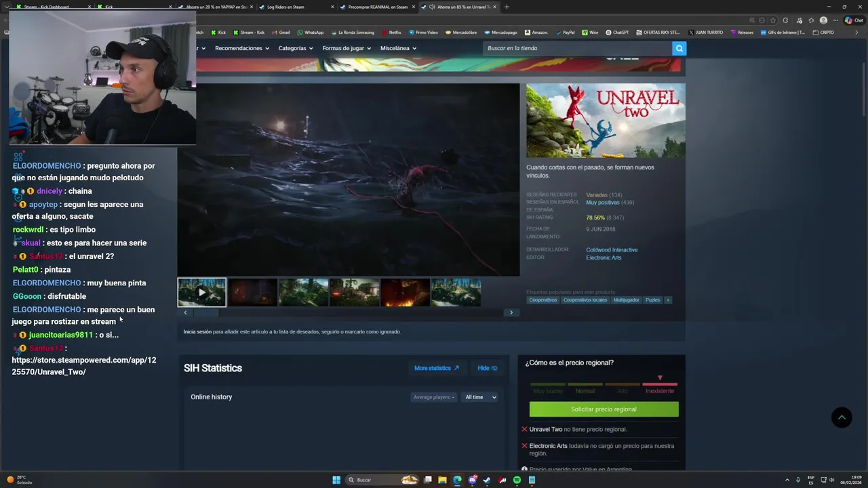The width and height of the screenshot is (868, 488).
Task: Open the browser profile avatar
Action: tap(823, 20)
